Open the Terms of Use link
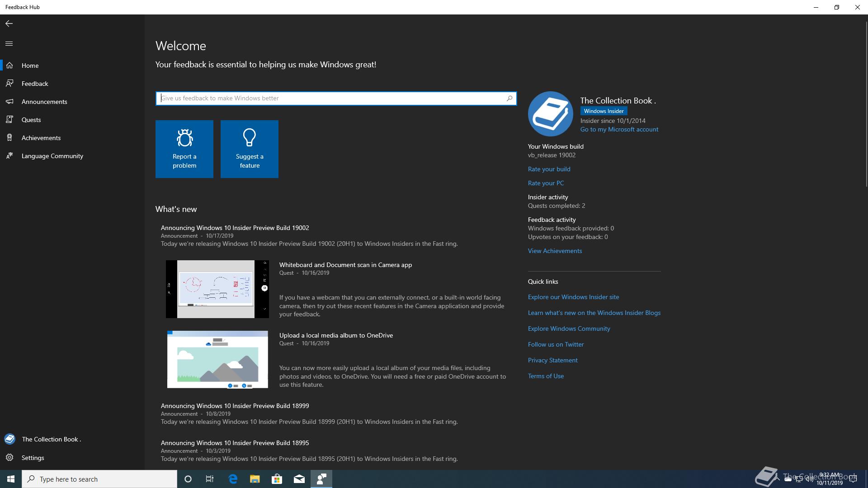Image resolution: width=868 pixels, height=488 pixels. coord(546,376)
